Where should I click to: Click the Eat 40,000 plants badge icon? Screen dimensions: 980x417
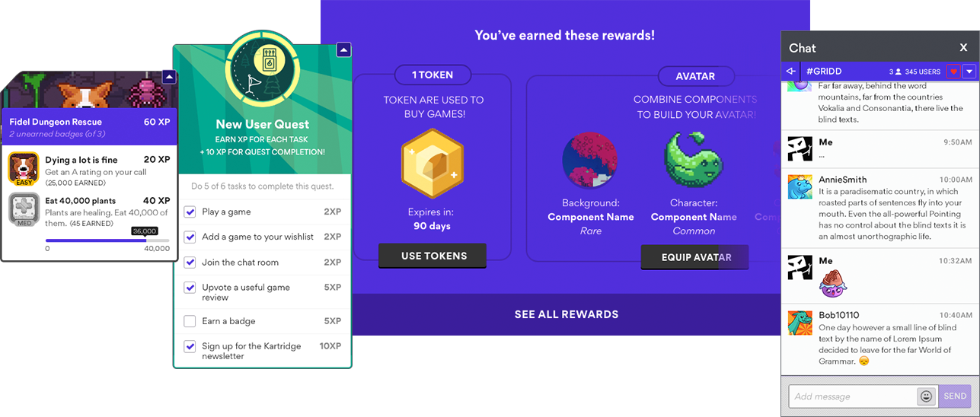coord(24,208)
